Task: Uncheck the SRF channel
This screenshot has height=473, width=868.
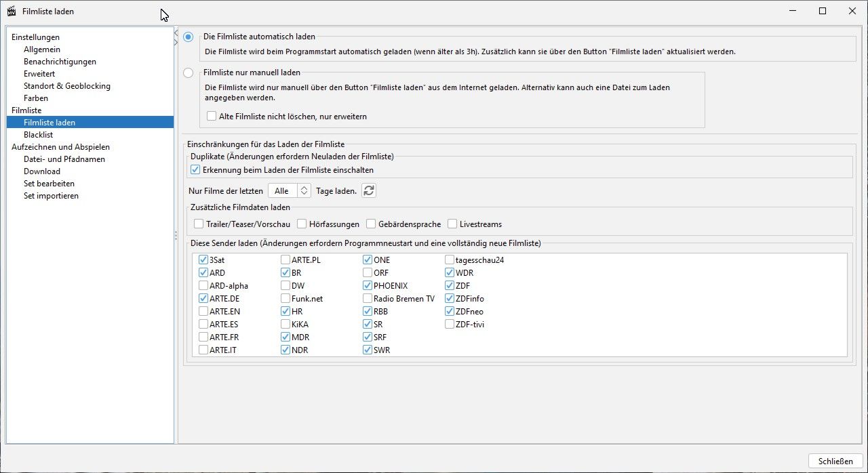Action: [x=368, y=337]
